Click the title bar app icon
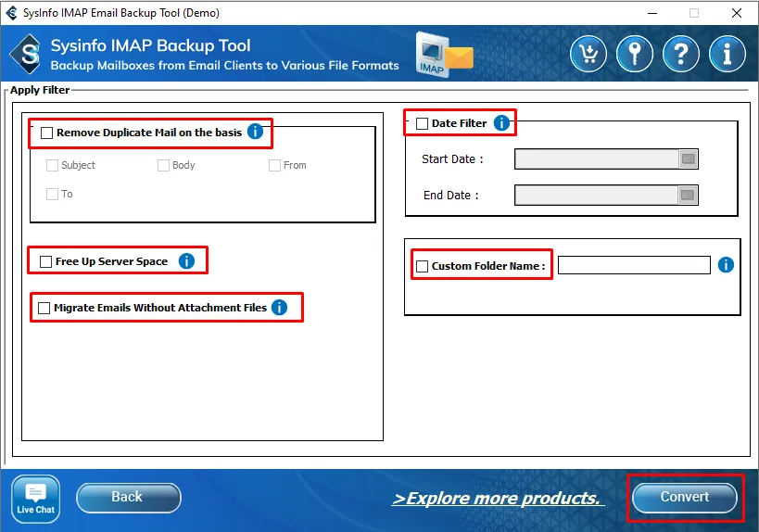The width and height of the screenshot is (759, 532). click(x=11, y=13)
